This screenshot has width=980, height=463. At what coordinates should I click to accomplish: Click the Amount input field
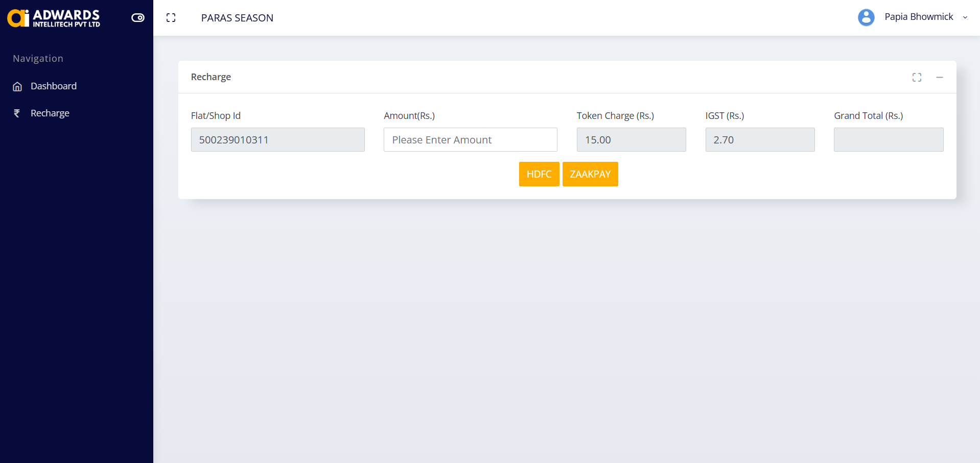(x=470, y=140)
